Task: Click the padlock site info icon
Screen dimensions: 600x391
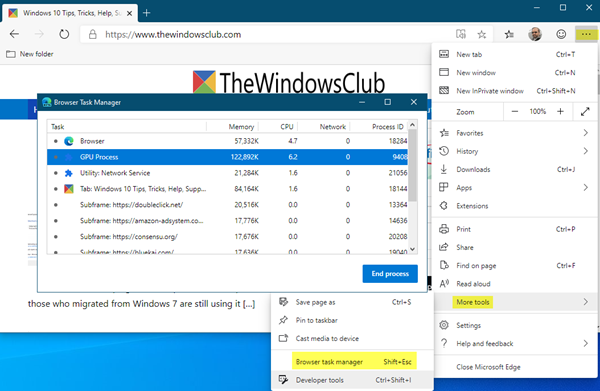Action: pyautogui.click(x=93, y=34)
